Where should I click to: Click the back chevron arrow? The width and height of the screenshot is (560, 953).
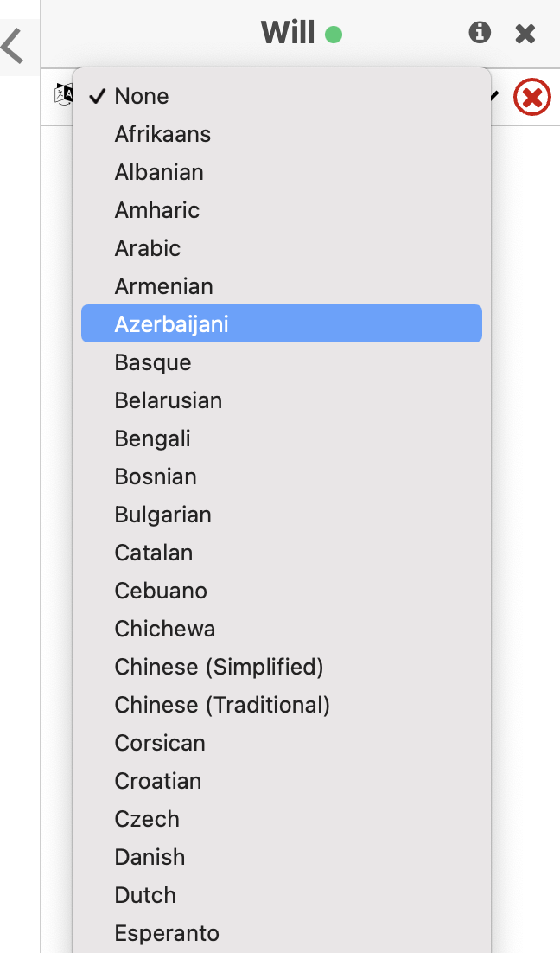click(12, 46)
